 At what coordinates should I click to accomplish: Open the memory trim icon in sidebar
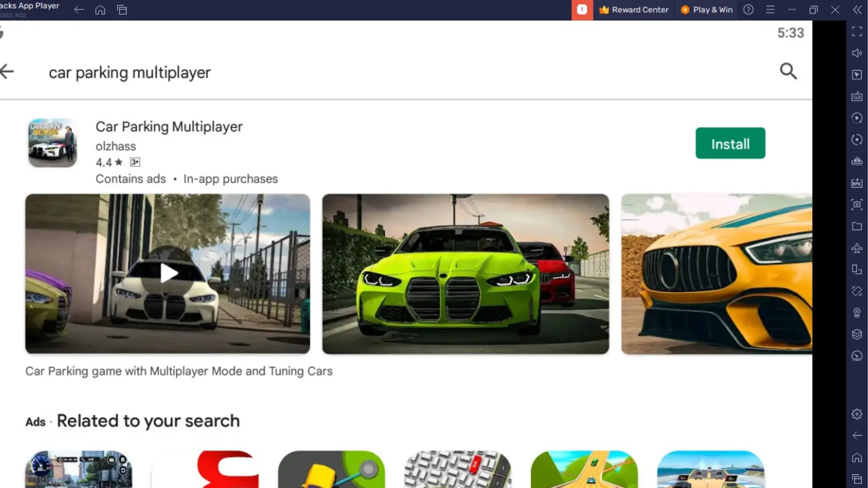coord(857,161)
